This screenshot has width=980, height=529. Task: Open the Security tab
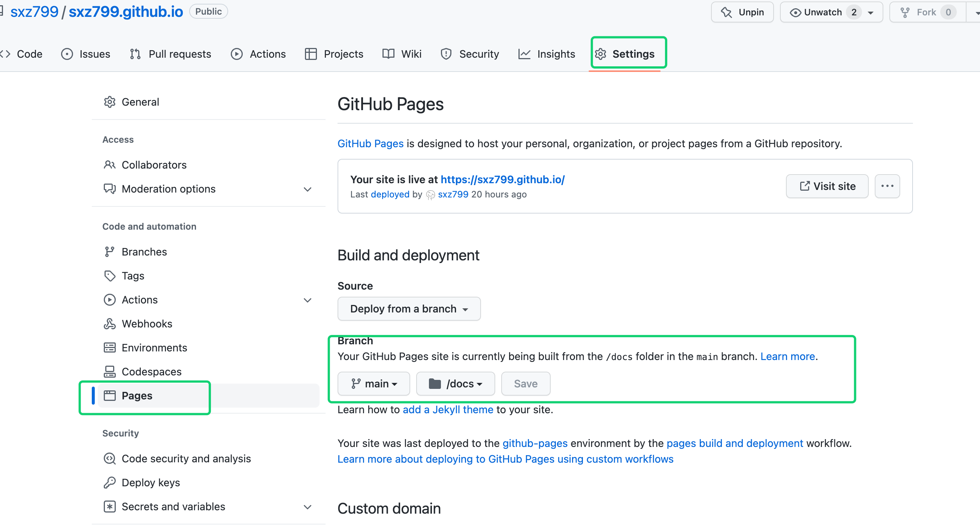pos(469,54)
